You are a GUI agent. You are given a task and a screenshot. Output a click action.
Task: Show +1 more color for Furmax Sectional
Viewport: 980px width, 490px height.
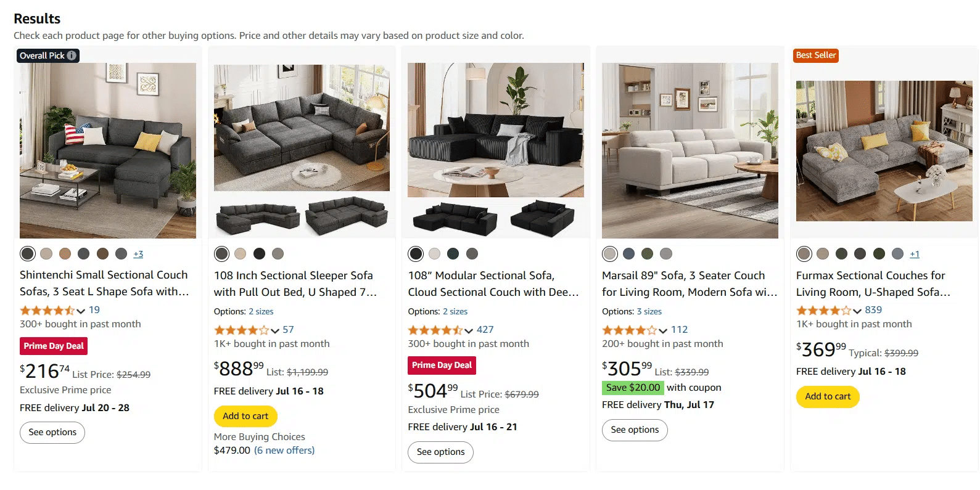coord(915,254)
